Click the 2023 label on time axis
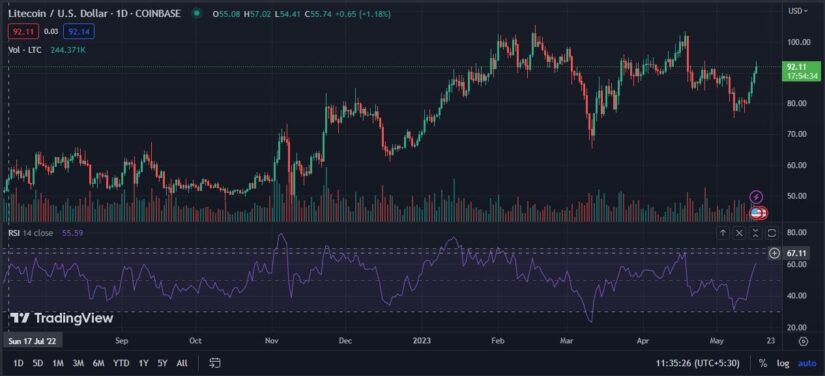The image size is (825, 376). click(x=422, y=341)
